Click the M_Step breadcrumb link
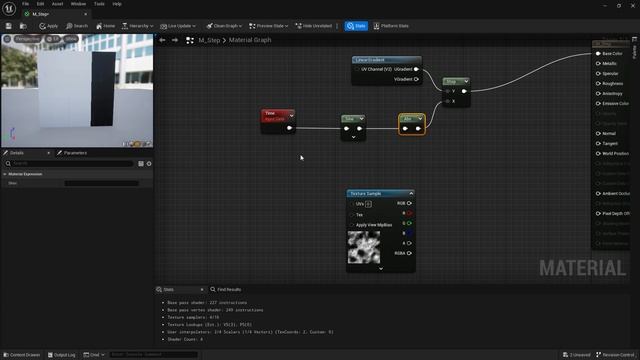The image size is (640, 360). 209,40
